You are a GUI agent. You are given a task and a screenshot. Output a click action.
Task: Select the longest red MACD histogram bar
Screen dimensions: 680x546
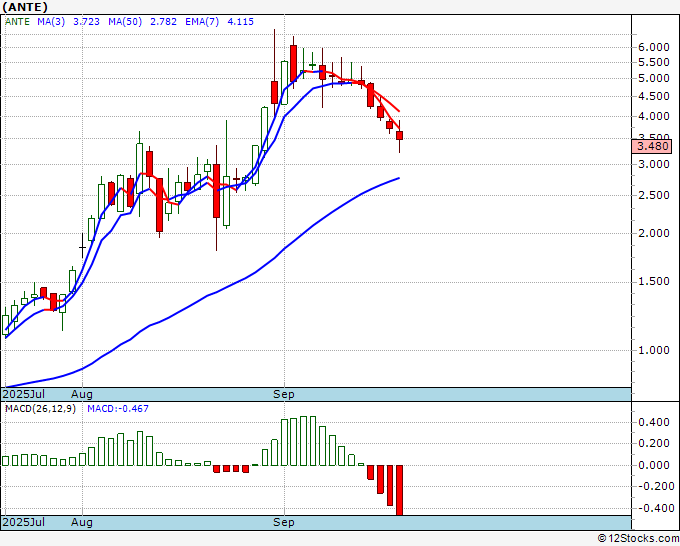pyautogui.click(x=399, y=490)
